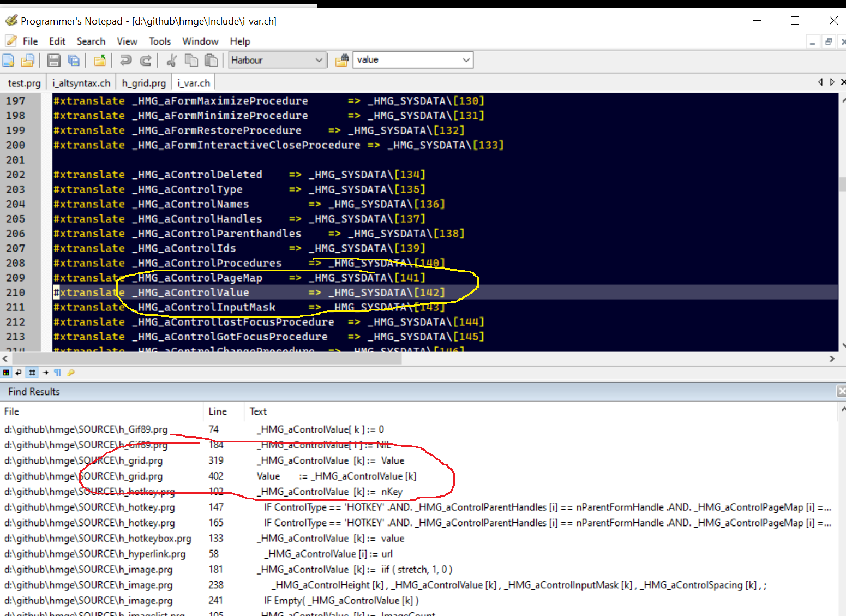Redo the last undone edit
The height and width of the screenshot is (616, 846).
tap(146, 60)
